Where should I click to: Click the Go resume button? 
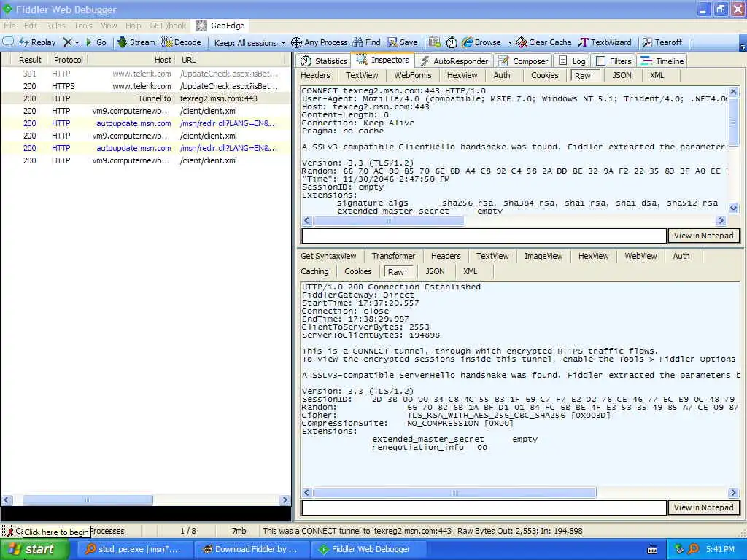[96, 42]
